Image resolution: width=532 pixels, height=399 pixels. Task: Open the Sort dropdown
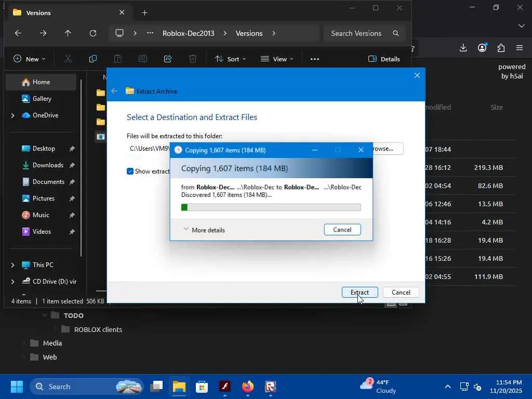point(230,59)
